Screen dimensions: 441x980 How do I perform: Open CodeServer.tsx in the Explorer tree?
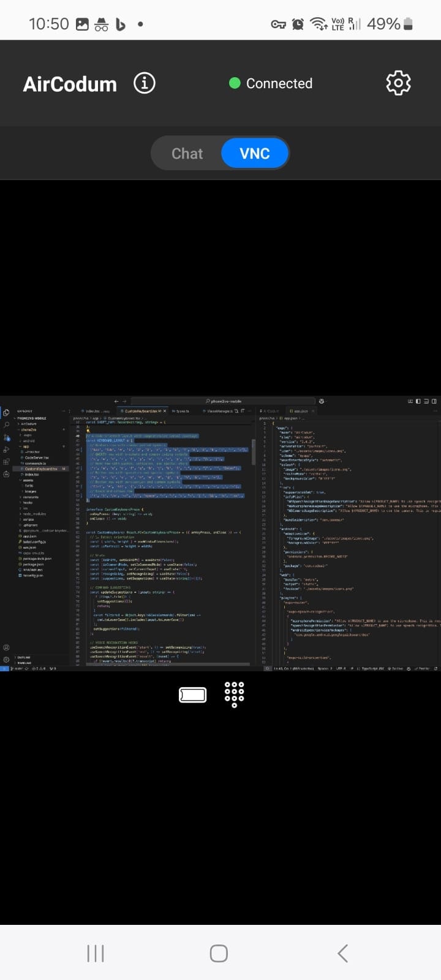click(36, 458)
